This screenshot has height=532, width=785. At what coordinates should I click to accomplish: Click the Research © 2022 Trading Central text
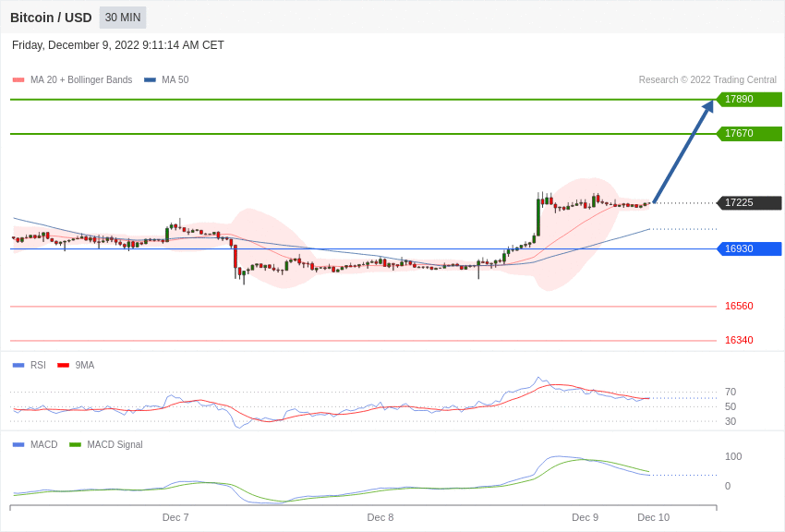coord(707,80)
